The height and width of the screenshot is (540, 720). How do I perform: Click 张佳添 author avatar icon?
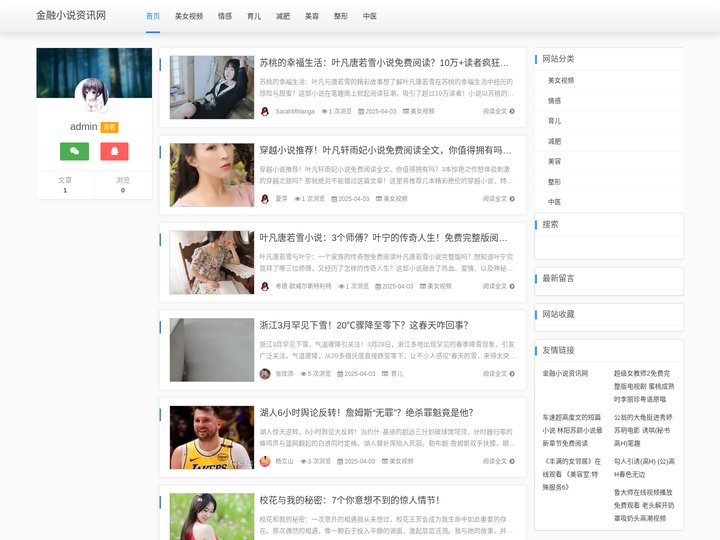coord(264,374)
